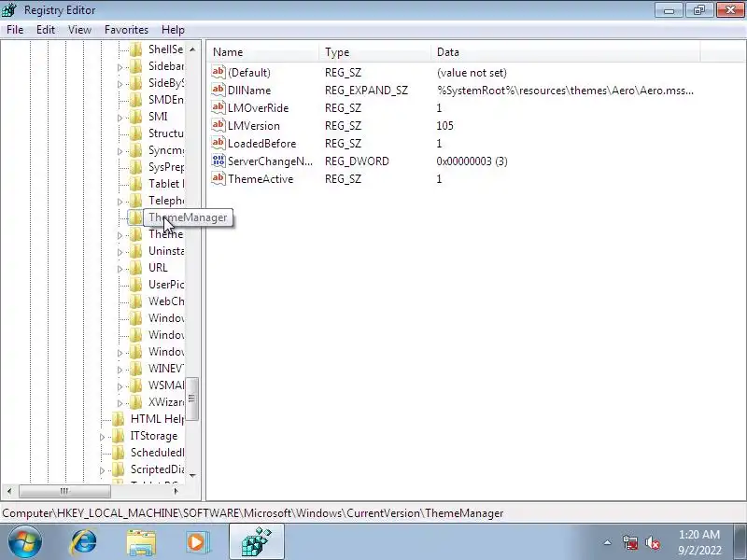Select the LMVersion value name
The height and width of the screenshot is (560, 747).
pos(253,126)
